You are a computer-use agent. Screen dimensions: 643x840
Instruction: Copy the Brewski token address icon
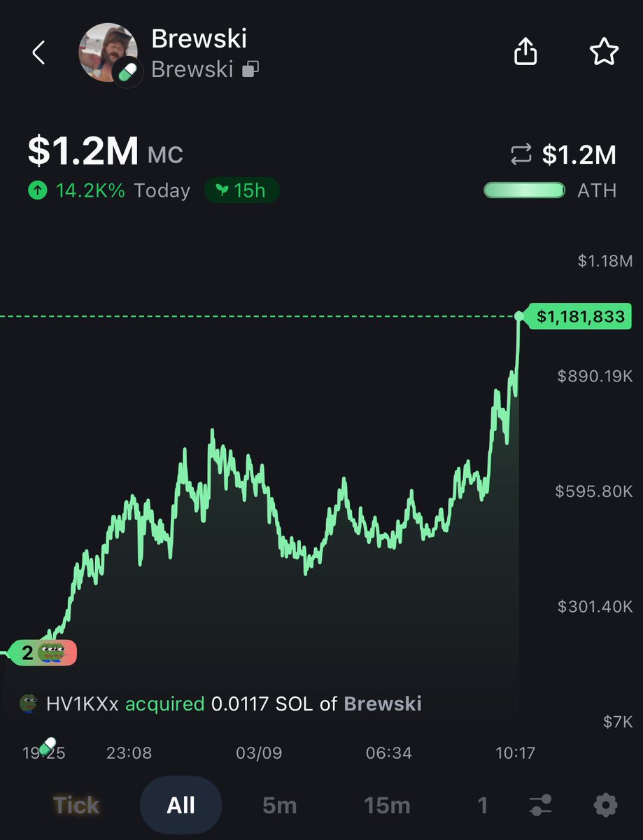250,69
